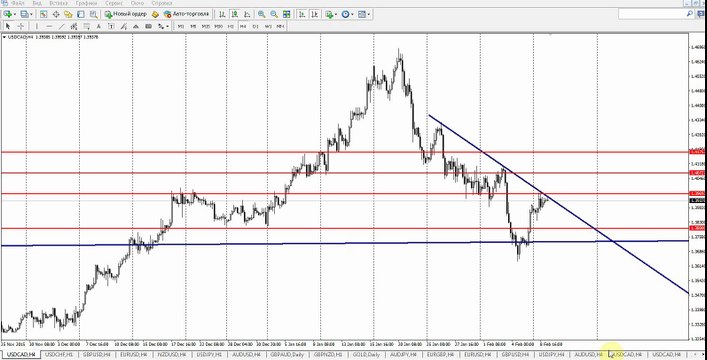Open the Файл menu
707x360 pixels.
click(18, 3)
